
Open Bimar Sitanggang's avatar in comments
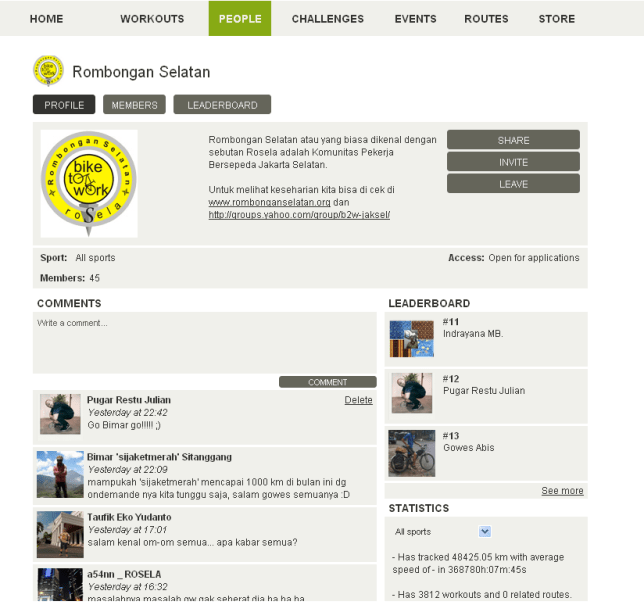click(x=60, y=474)
